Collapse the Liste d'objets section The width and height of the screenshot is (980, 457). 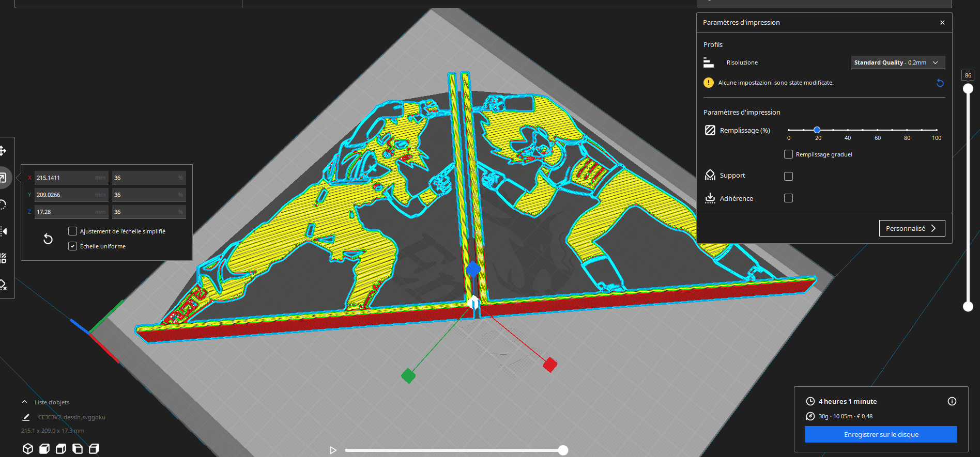(24, 402)
